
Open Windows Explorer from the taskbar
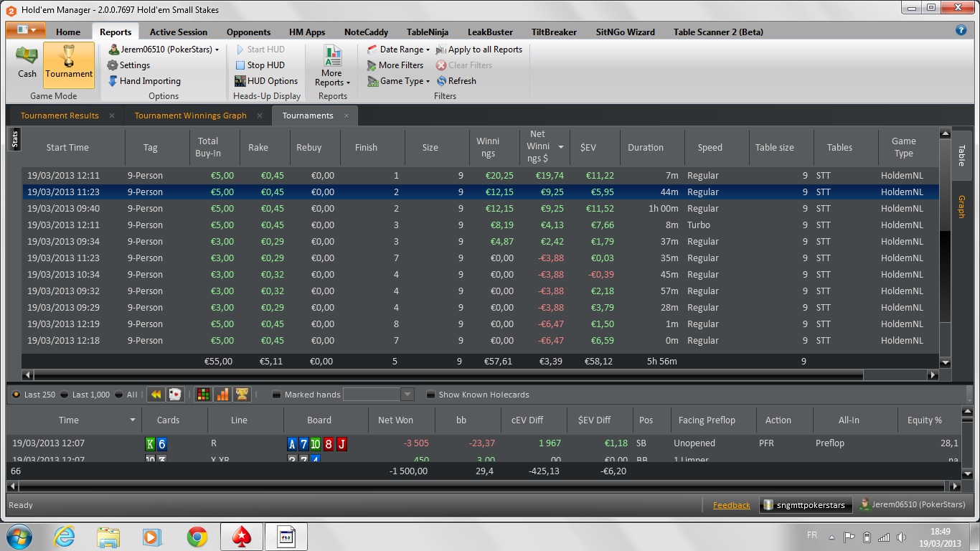tap(108, 537)
